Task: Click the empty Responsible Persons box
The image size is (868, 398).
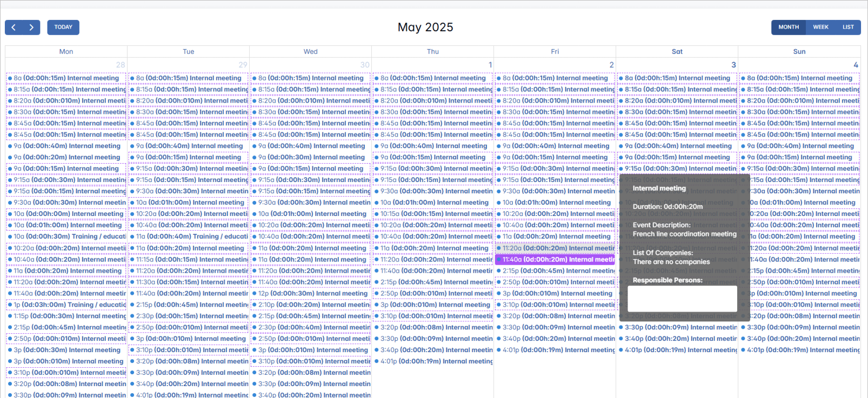Action: point(682,299)
